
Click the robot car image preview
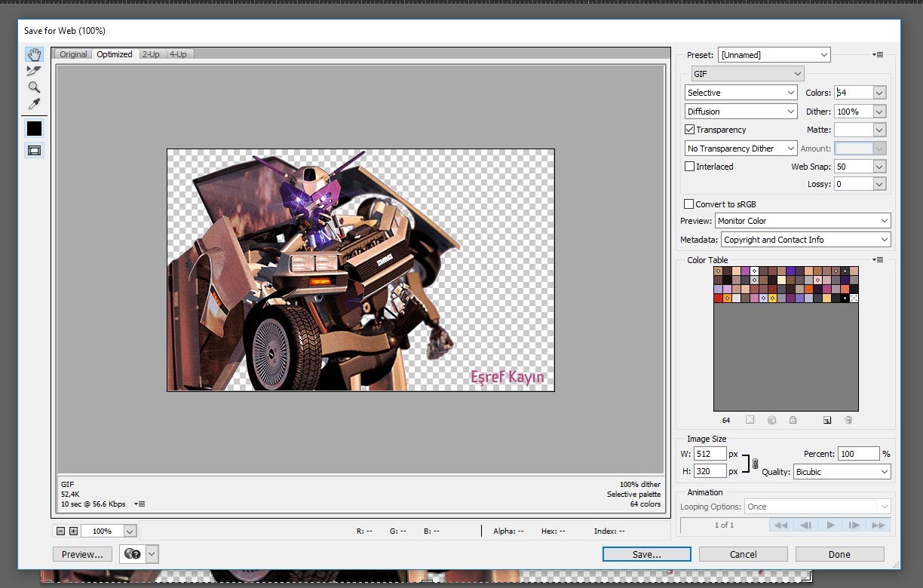click(360, 270)
